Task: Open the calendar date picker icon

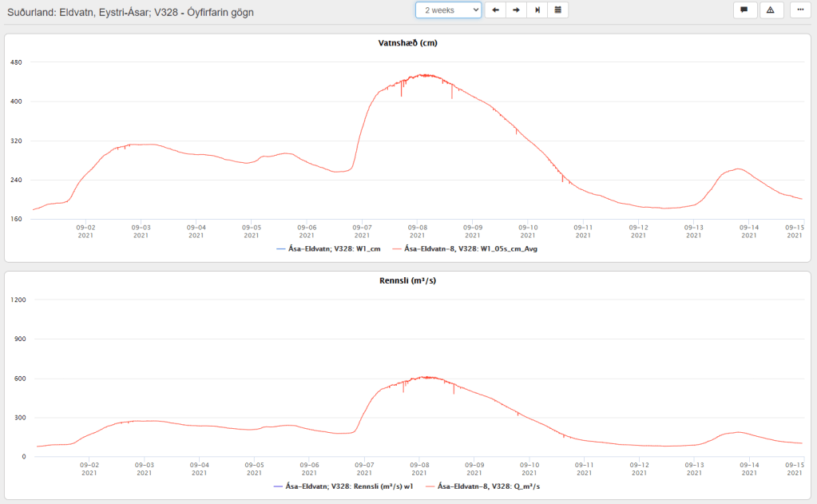Action: coord(558,10)
